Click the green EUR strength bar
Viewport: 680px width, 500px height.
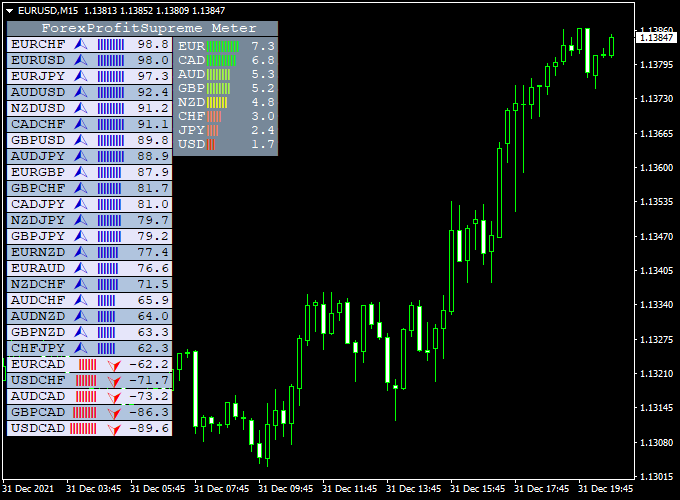pos(223,46)
